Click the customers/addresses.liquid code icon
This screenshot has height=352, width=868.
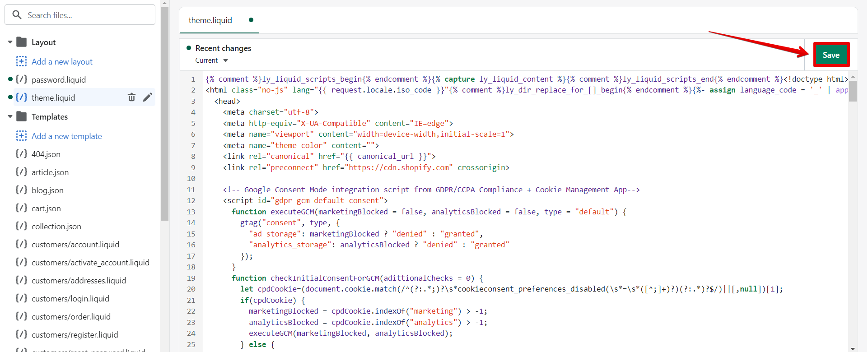tap(21, 280)
